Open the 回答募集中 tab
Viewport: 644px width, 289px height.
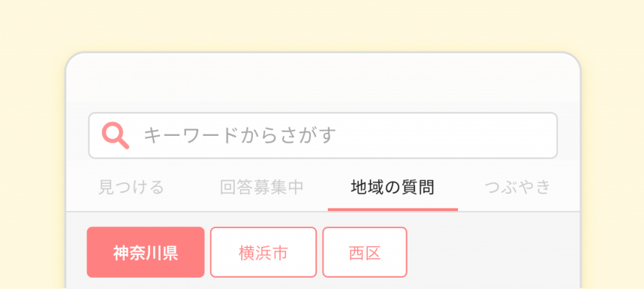262,187
